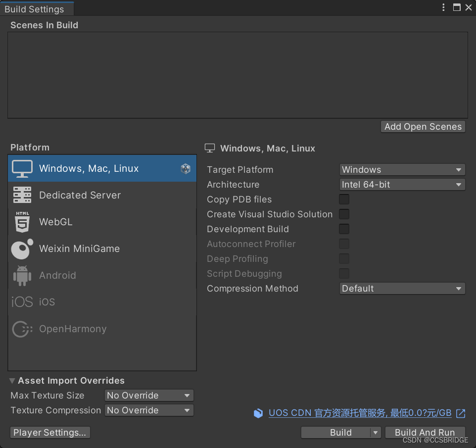This screenshot has width=476, height=448.
Task: Click the Windows, Mac, Linux settings header text
Action: click(268, 149)
